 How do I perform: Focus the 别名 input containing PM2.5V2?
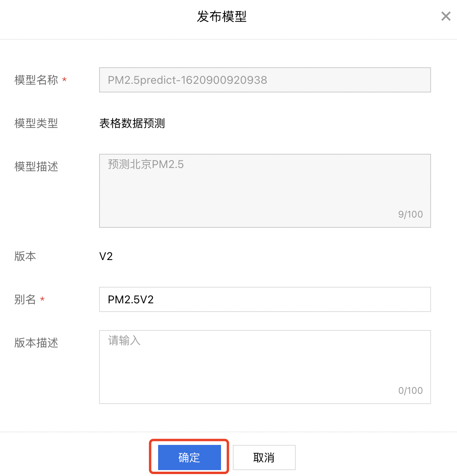pyautogui.click(x=265, y=299)
